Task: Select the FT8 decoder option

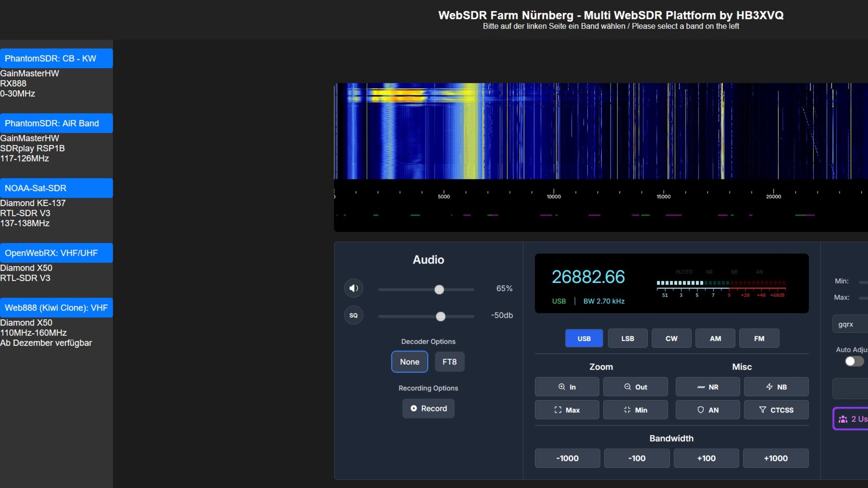Action: [449, 362]
